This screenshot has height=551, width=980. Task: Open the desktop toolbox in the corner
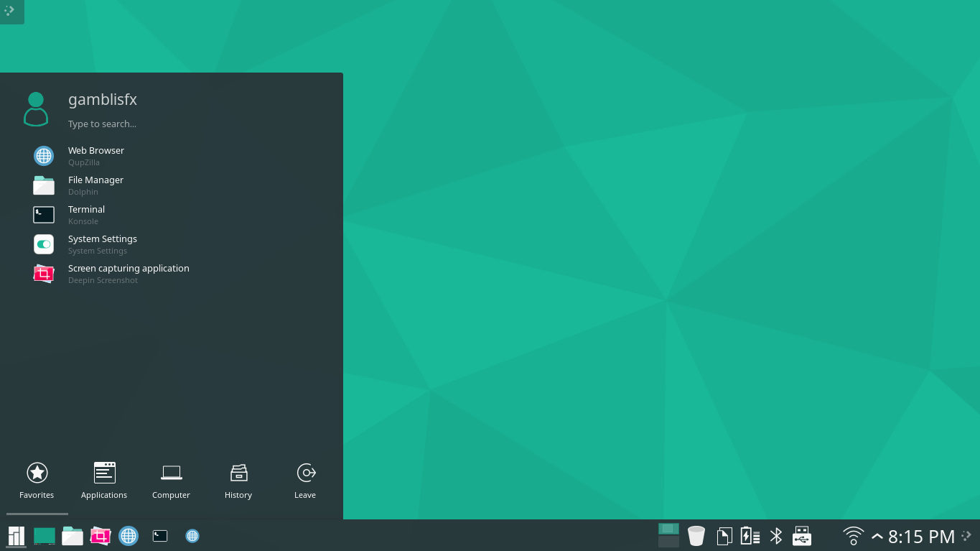tap(11, 11)
